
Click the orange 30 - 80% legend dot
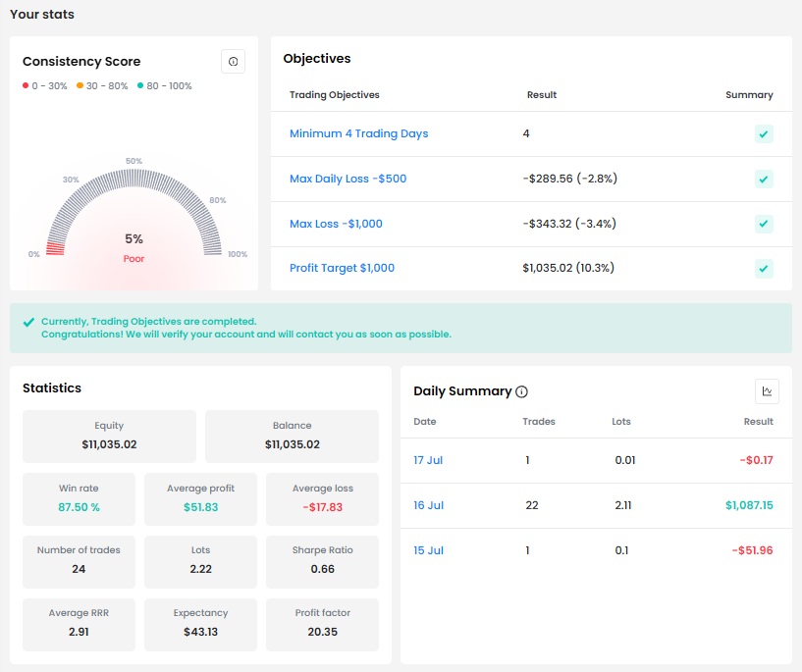[x=80, y=85]
